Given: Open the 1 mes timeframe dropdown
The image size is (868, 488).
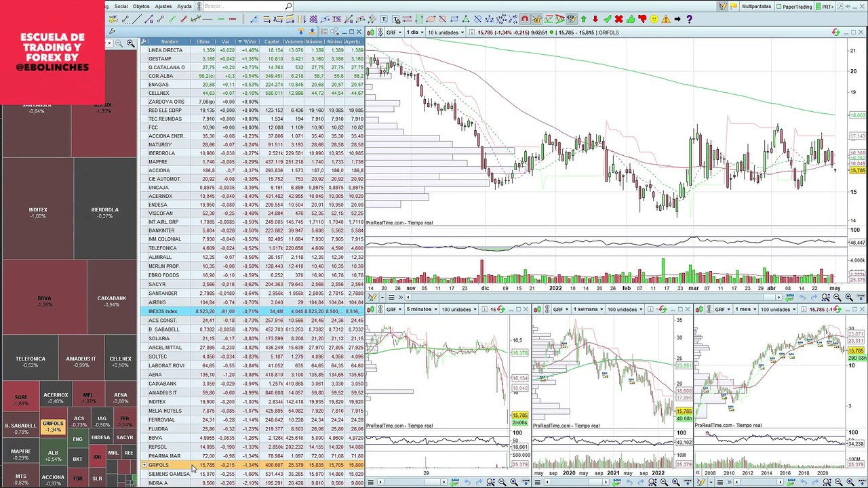Looking at the screenshot, I should point(747,309).
